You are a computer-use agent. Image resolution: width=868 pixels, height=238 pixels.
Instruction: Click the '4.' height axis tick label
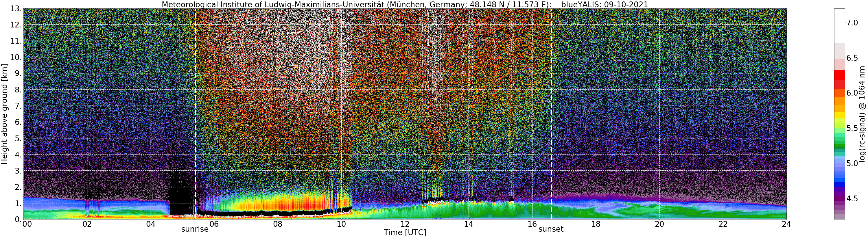(x=18, y=155)
